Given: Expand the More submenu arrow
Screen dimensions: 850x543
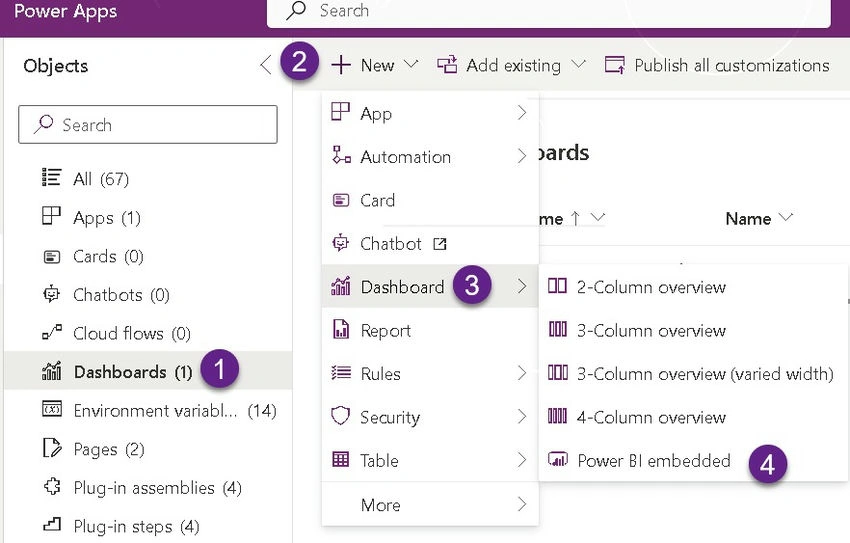Looking at the screenshot, I should pyautogui.click(x=521, y=504).
